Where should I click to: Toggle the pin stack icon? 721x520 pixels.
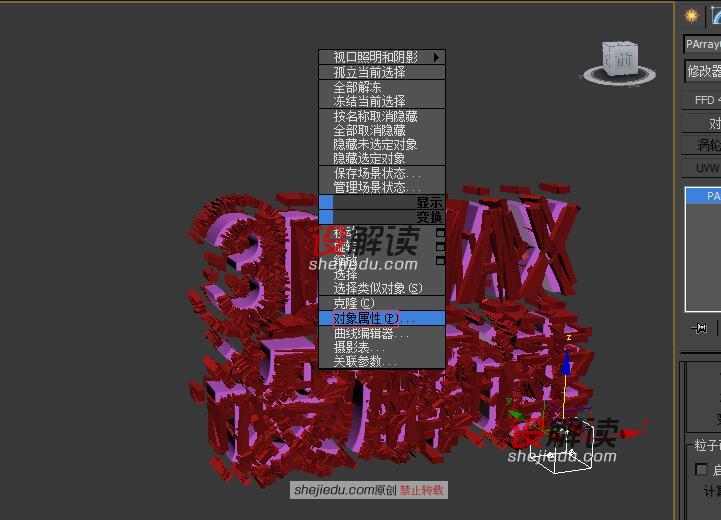click(699, 328)
